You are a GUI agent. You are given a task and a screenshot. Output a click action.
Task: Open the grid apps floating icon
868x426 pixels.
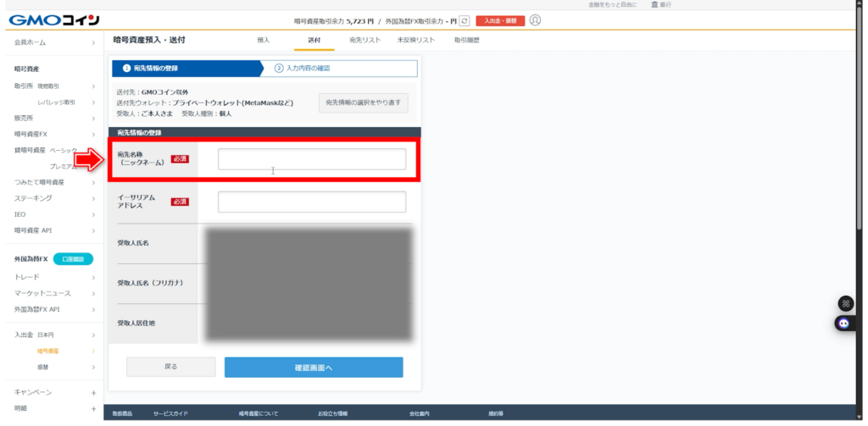pos(845,303)
